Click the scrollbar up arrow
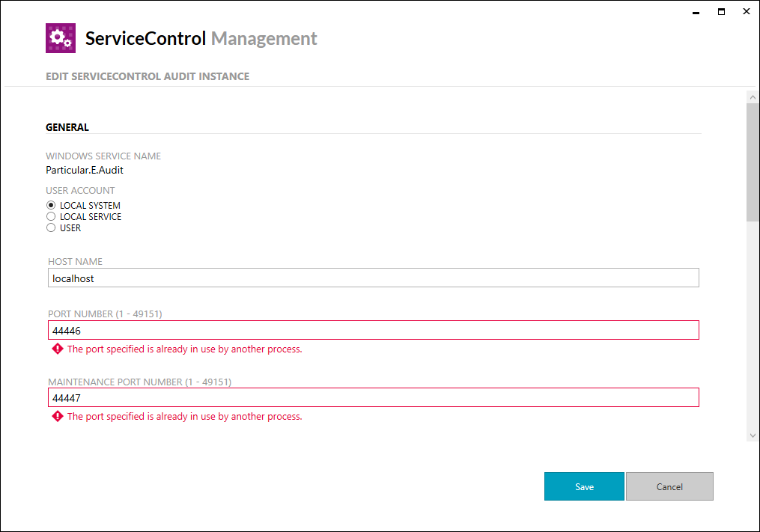Image resolution: width=760 pixels, height=532 pixels. pyautogui.click(x=753, y=96)
